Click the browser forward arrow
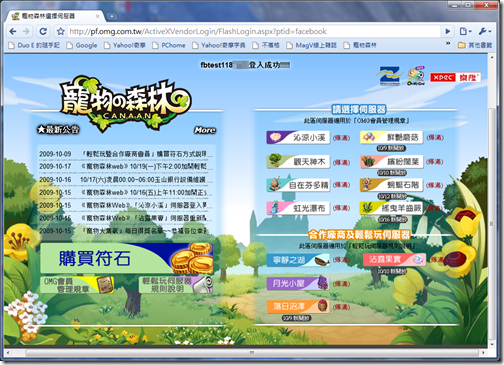The image size is (504, 365). click(26, 31)
